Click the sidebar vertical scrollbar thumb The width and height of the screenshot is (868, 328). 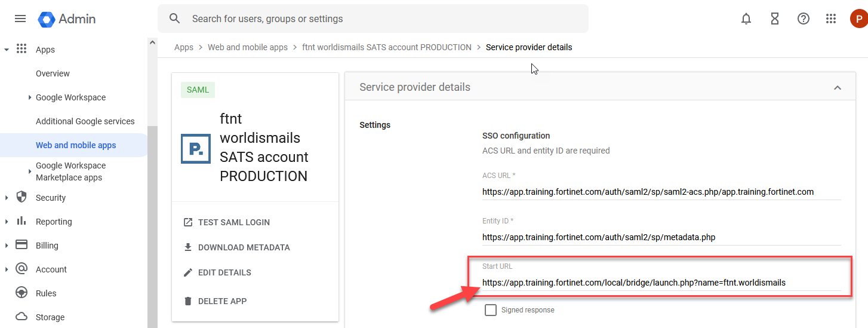152,227
